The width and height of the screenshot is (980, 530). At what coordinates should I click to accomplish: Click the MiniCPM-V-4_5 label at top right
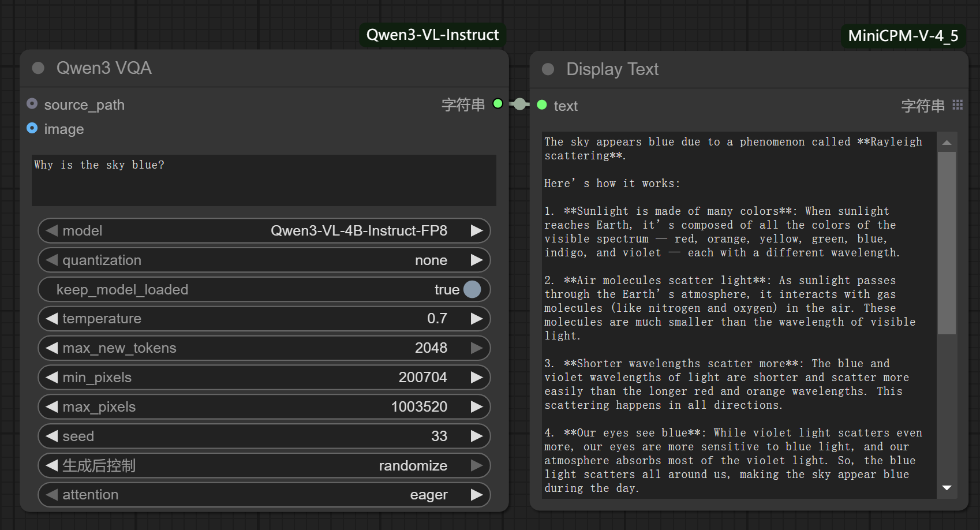[903, 36]
